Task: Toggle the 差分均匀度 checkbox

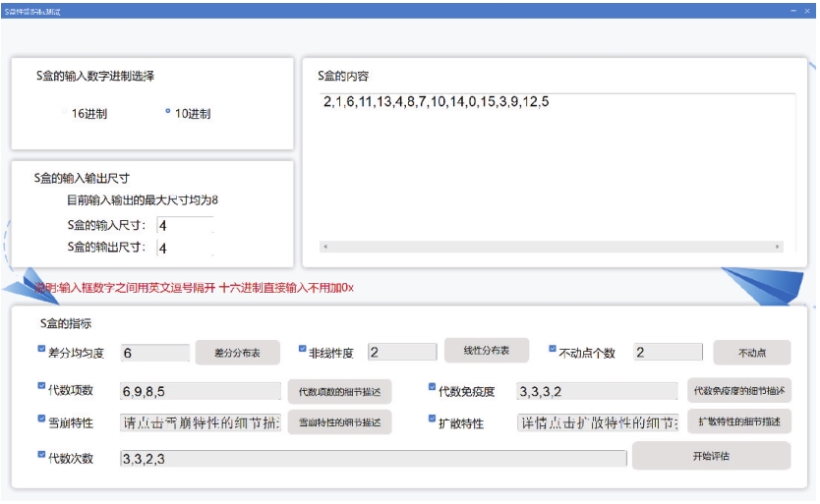Action: tap(41, 349)
